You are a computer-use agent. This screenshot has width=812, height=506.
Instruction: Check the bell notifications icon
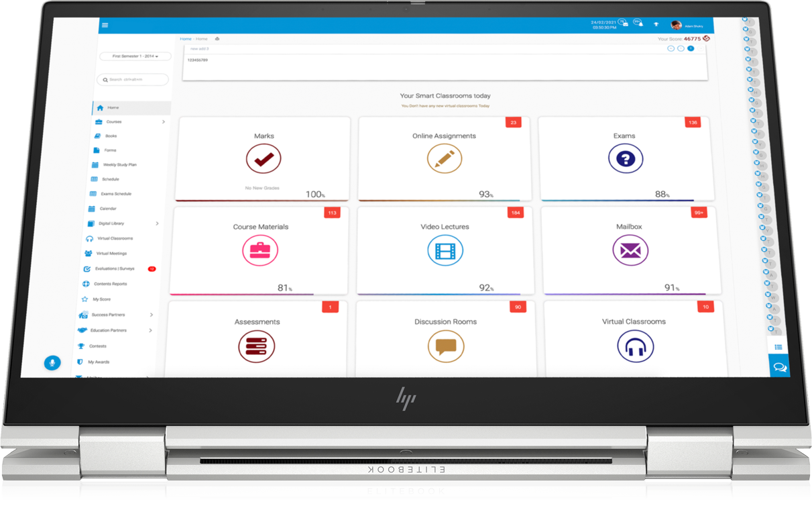point(638,23)
